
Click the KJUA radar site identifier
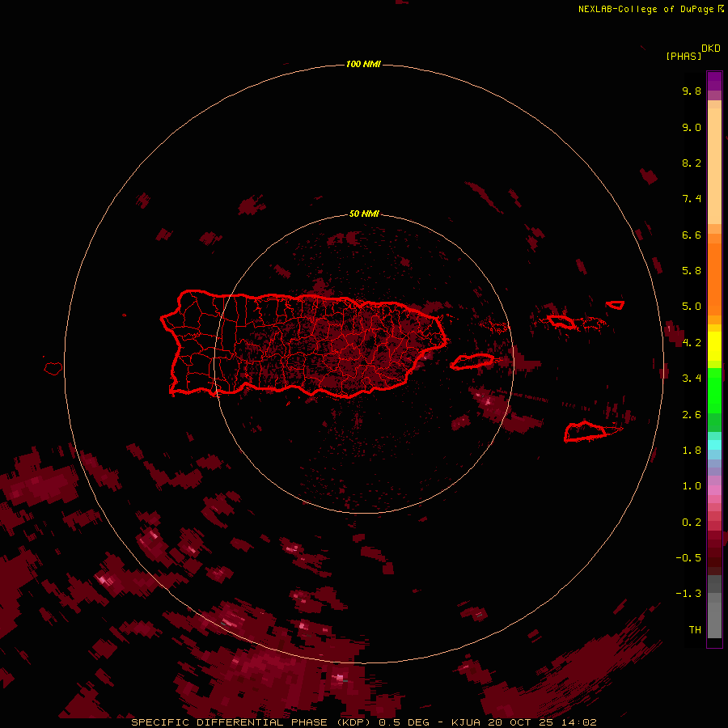pyautogui.click(x=467, y=722)
